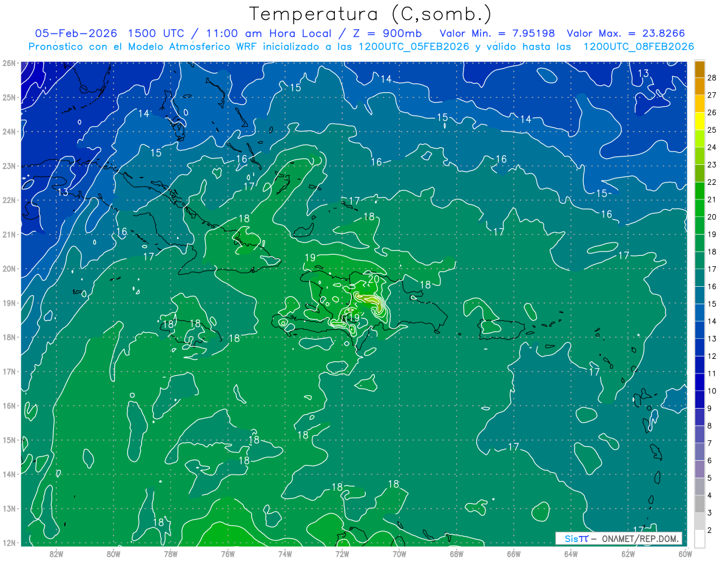Click the topmost brown-orange color scale swatch

coord(699,69)
